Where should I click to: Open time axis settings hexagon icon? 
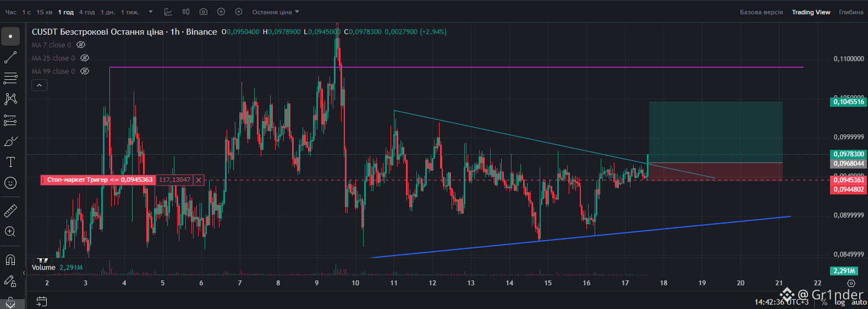pos(851,283)
